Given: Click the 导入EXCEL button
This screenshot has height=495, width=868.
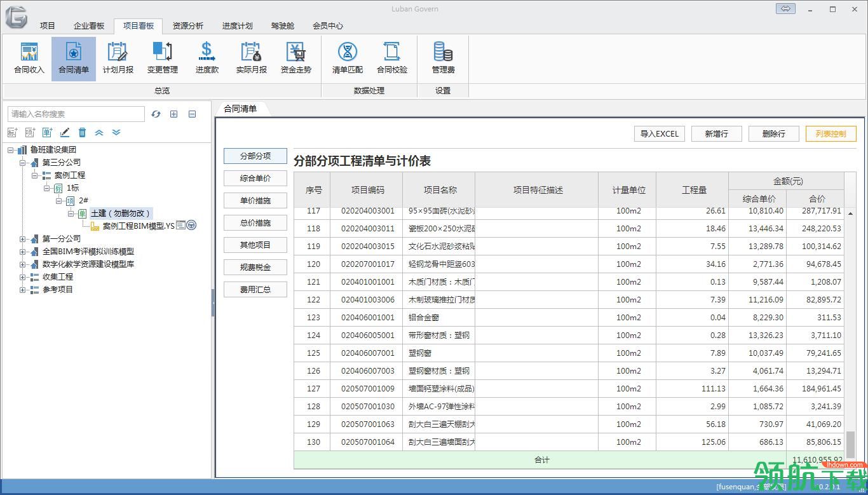Looking at the screenshot, I should (x=660, y=133).
